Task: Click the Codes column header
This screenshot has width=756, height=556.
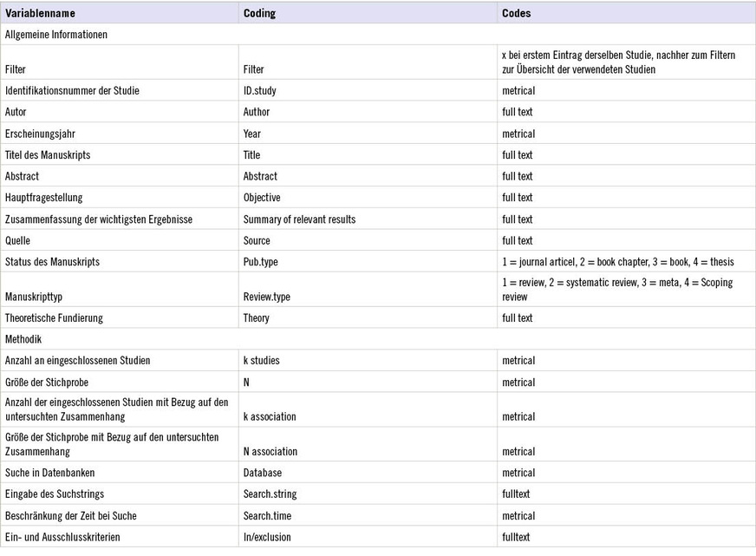Action: (x=516, y=13)
